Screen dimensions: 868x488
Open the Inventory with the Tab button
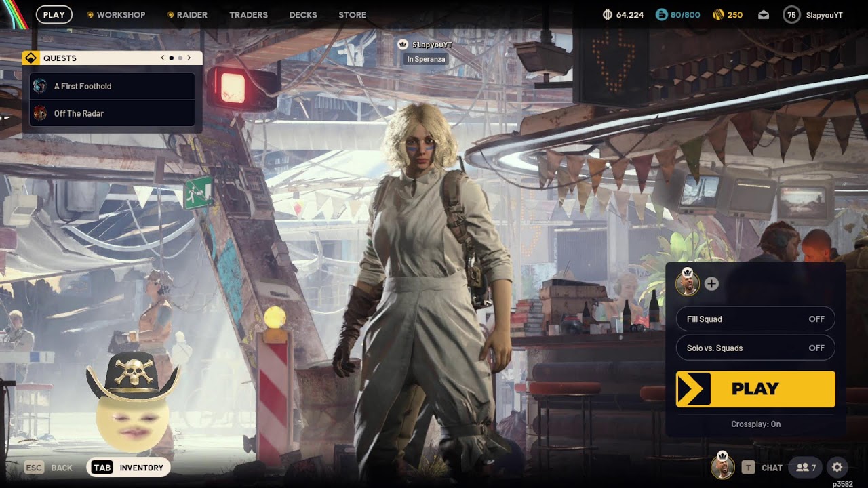tap(128, 468)
